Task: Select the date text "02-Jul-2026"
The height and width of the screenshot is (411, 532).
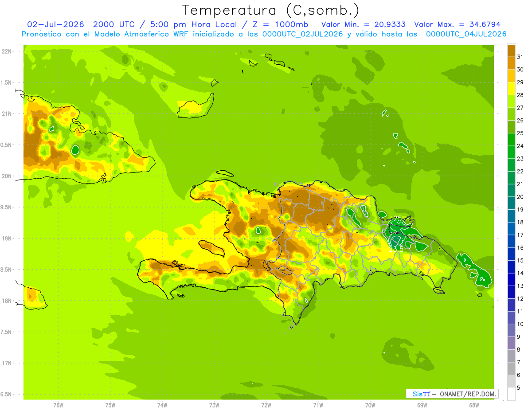Action: click(x=55, y=24)
